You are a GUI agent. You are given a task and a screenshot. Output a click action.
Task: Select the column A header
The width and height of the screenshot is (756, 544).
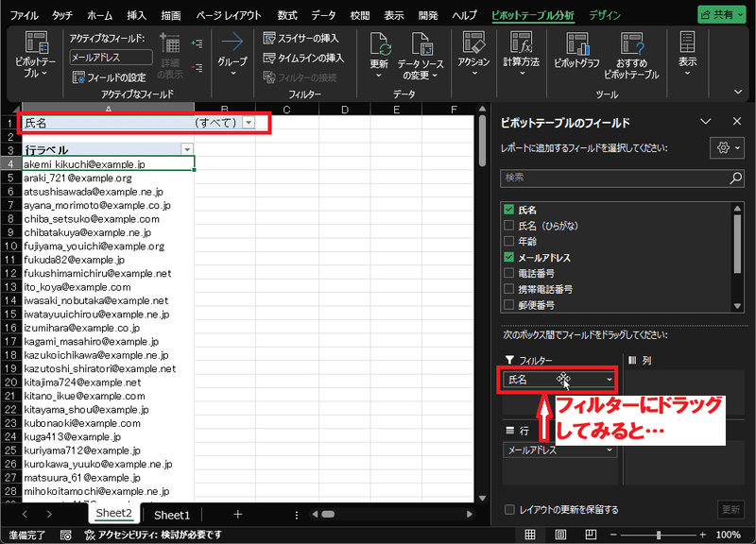109,109
